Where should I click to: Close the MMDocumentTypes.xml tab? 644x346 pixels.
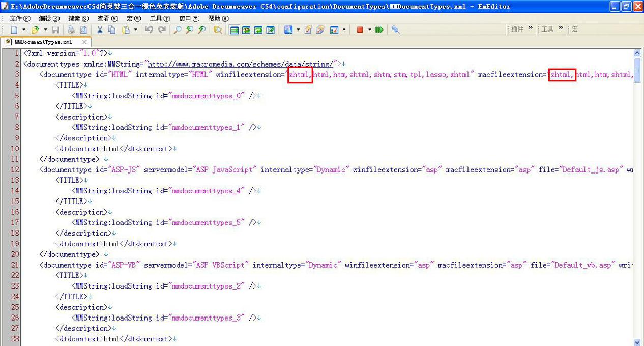coord(84,42)
